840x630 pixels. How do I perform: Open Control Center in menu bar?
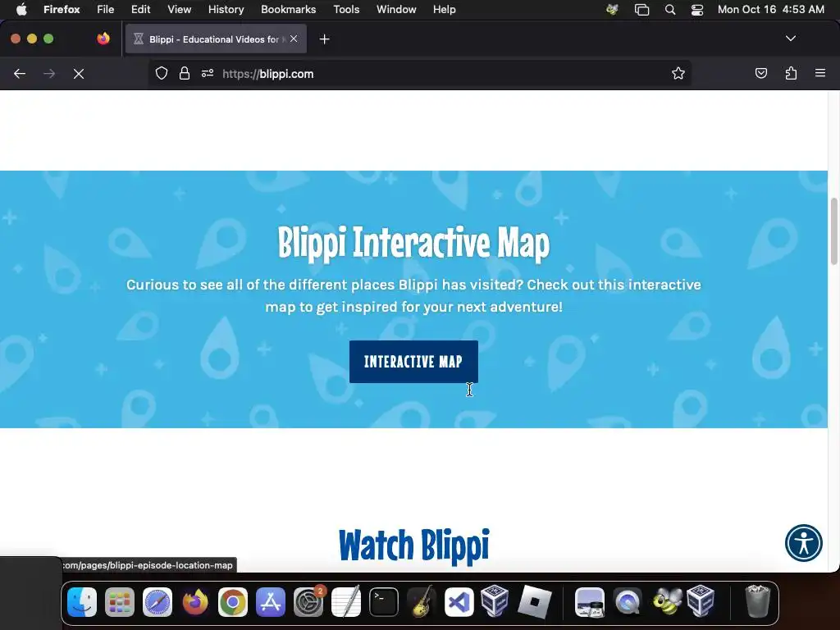click(x=697, y=10)
